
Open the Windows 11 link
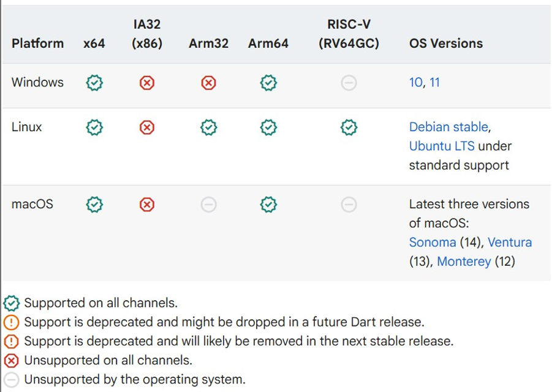(434, 82)
